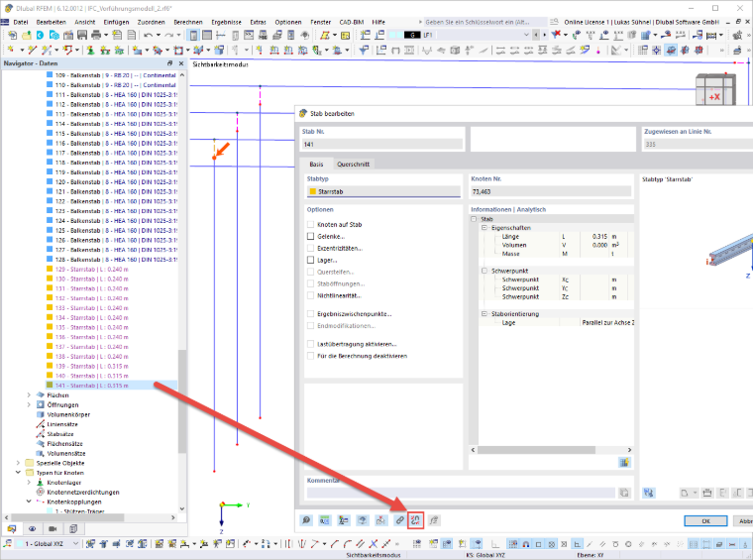Check the Exzentrizitäten option

pos(310,249)
